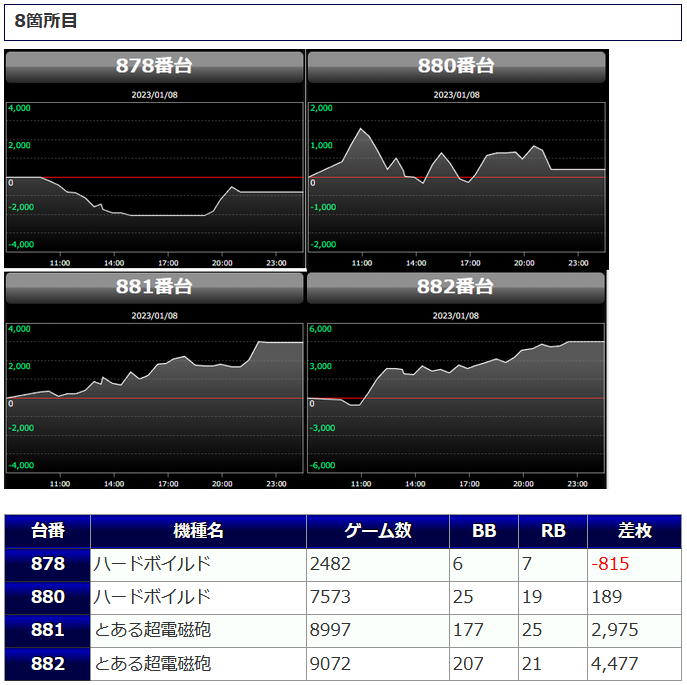Click the BB column header

[484, 531]
